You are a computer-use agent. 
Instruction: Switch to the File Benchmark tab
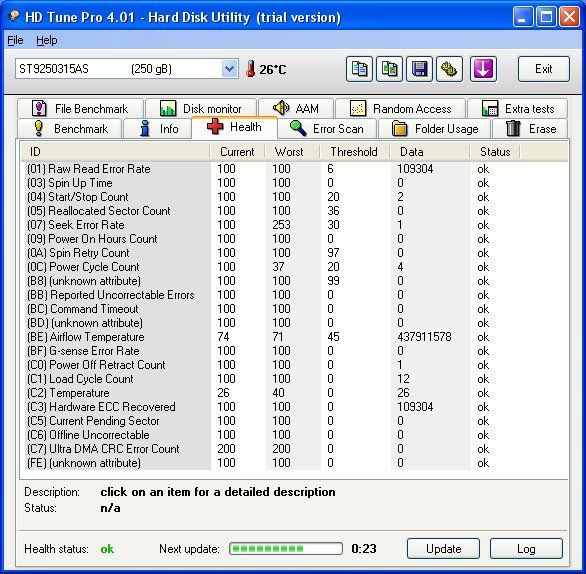click(80, 109)
